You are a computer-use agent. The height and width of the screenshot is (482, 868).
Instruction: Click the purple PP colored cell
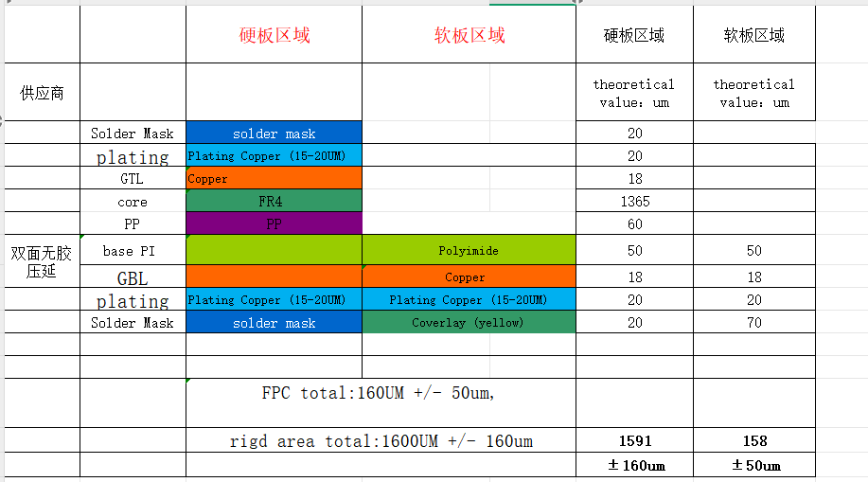274,224
